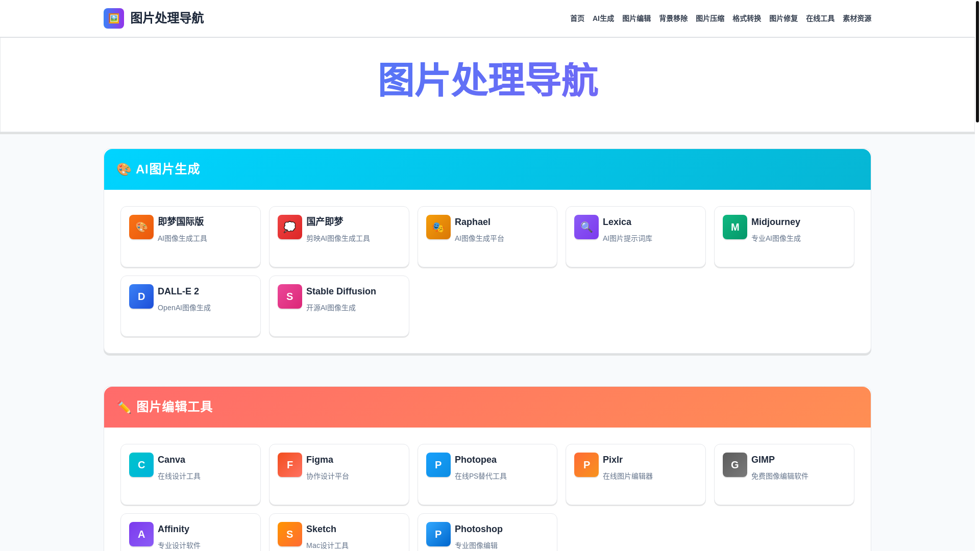
Task: Click the Pixlr P icon
Action: click(586, 465)
